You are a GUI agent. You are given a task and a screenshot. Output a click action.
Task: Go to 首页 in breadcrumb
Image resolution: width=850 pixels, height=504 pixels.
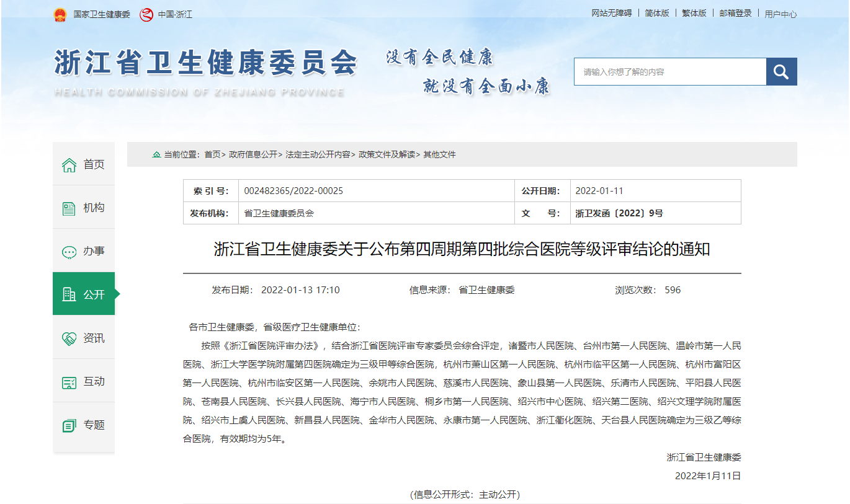[213, 154]
